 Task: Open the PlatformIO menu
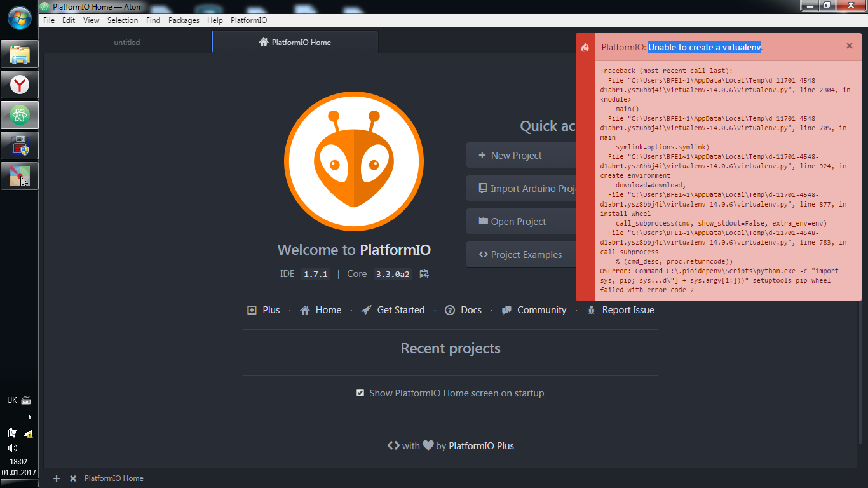point(248,20)
